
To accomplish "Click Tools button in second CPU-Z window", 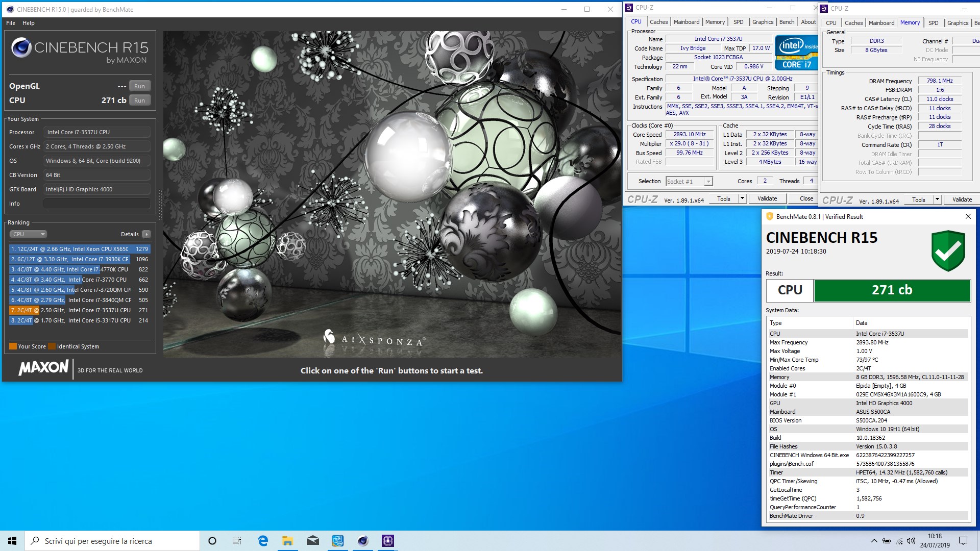I will 919,200.
